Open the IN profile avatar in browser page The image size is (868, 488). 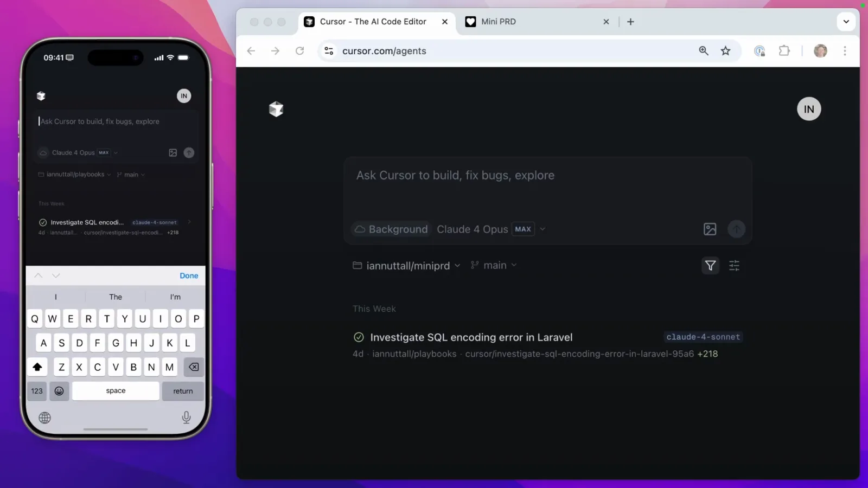809,109
